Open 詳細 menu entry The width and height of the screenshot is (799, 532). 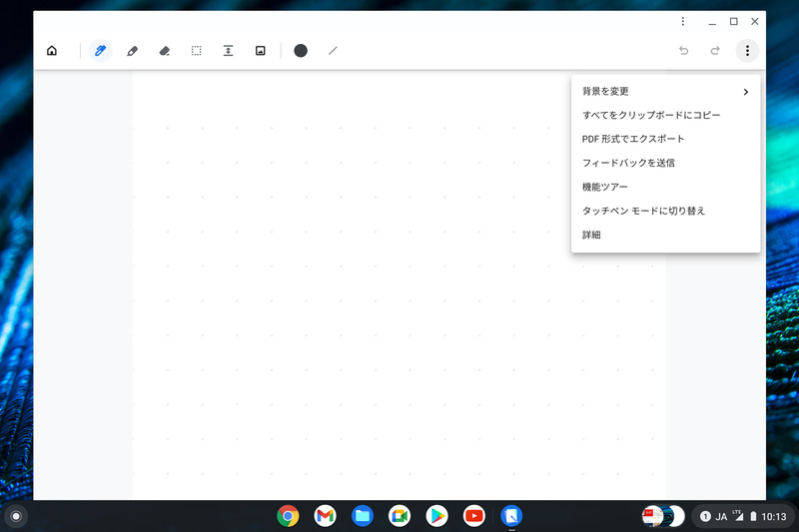(666, 235)
